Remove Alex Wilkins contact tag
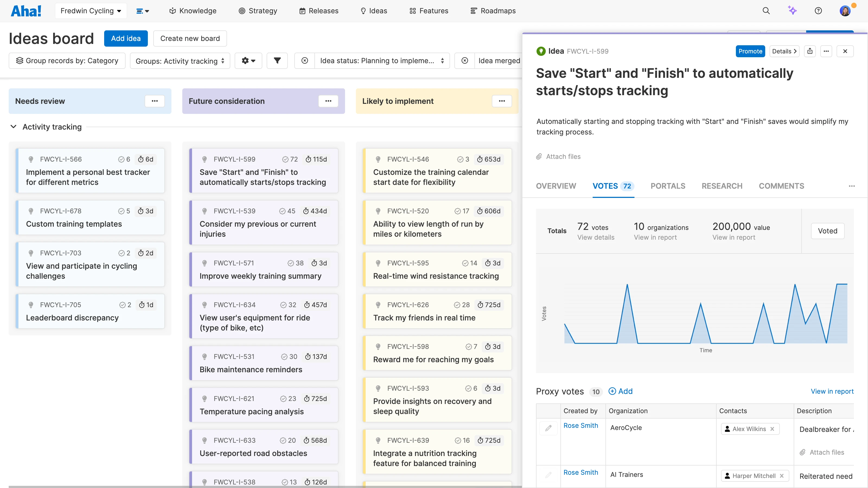 click(x=772, y=429)
